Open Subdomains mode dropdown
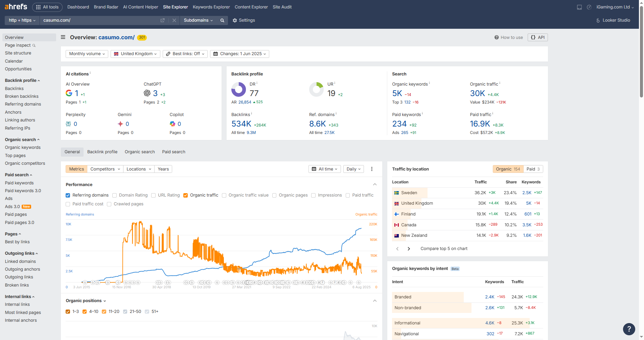The image size is (644, 340). pyautogui.click(x=198, y=20)
